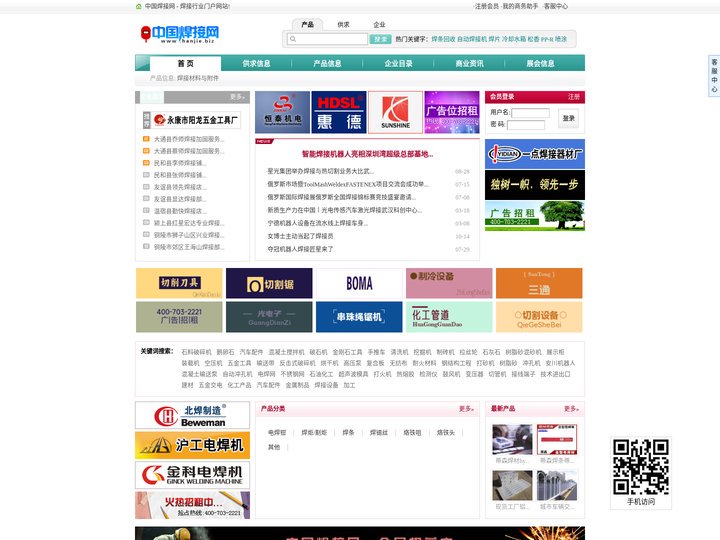Open the 客服中心 side floating tab
The height and width of the screenshot is (540, 720).
click(x=714, y=76)
